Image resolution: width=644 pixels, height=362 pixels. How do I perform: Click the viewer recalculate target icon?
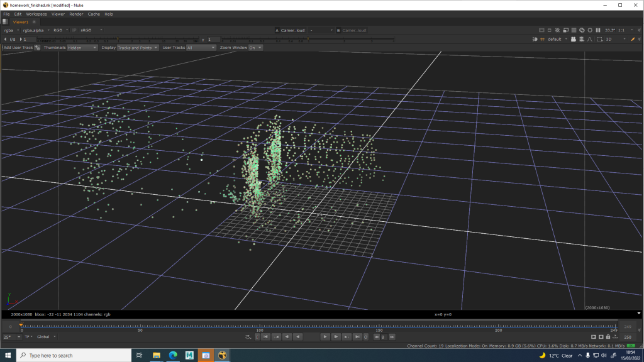point(590,30)
